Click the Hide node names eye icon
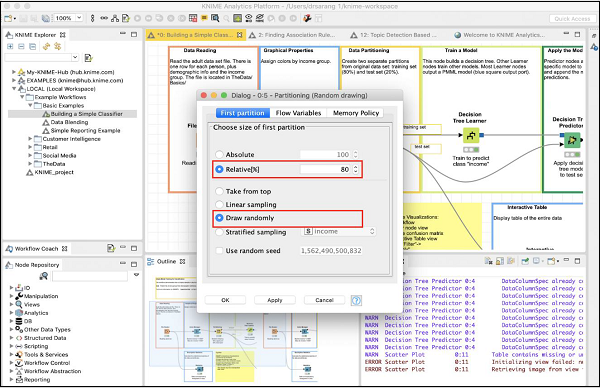The width and height of the screenshot is (600, 388). 260,18
